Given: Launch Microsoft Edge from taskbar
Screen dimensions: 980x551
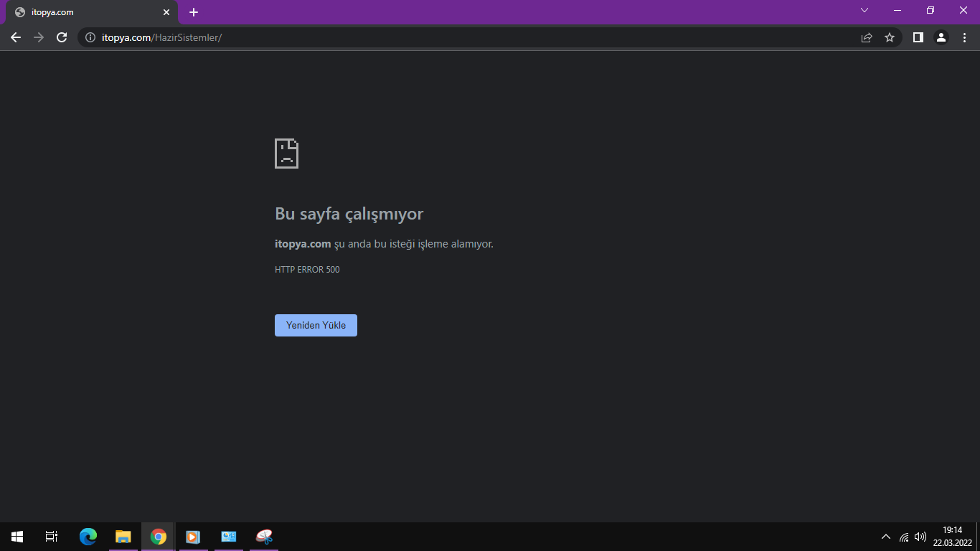Looking at the screenshot, I should point(88,537).
